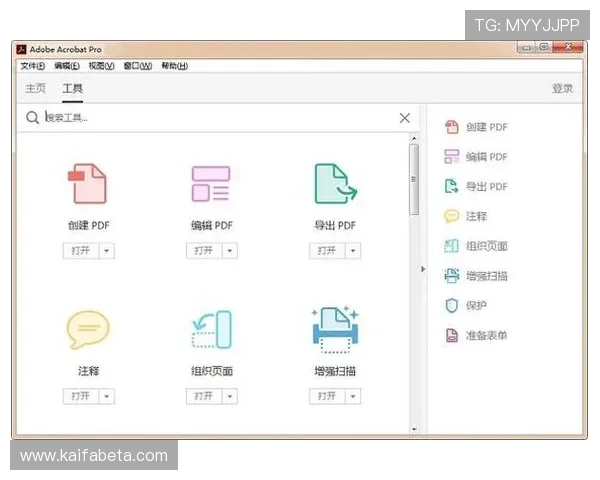Click 打开 button under 增强扫描

[327, 397]
